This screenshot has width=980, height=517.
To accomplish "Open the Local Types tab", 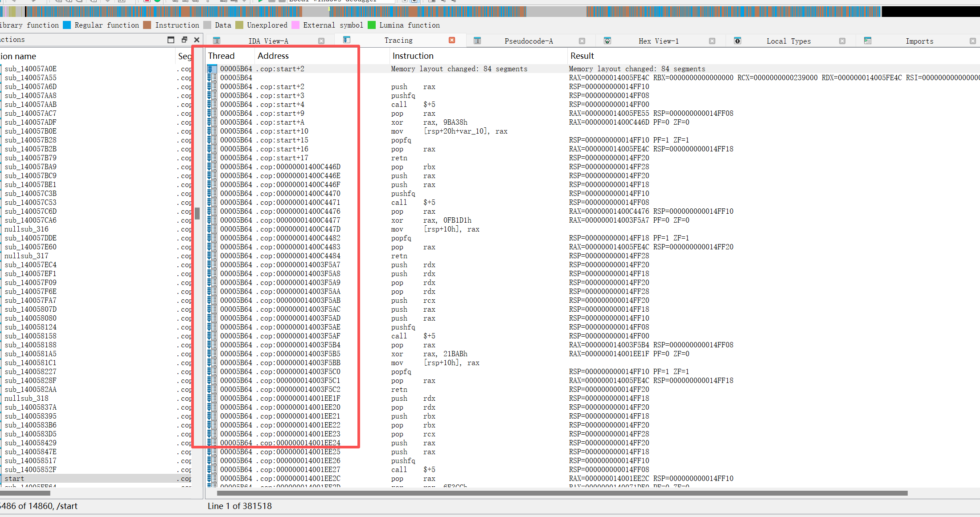I will (788, 41).
